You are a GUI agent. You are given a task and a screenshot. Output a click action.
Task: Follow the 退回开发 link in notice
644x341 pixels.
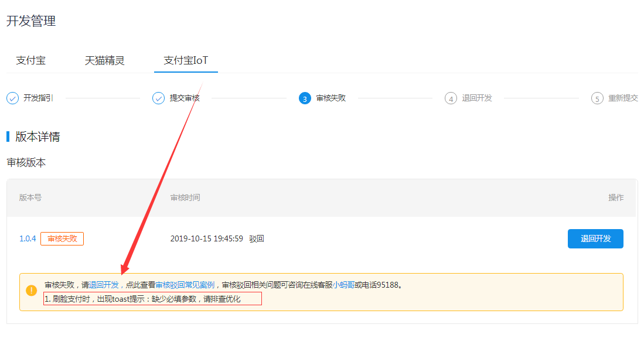(x=104, y=285)
